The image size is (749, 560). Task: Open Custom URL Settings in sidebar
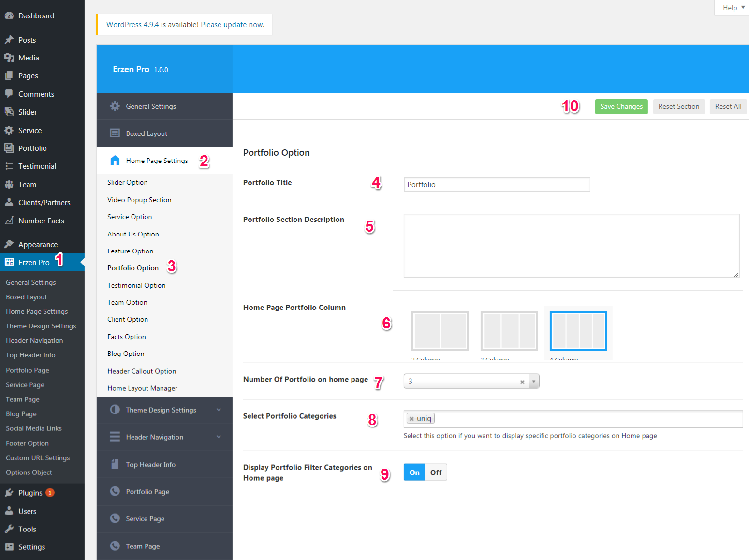tap(38, 458)
